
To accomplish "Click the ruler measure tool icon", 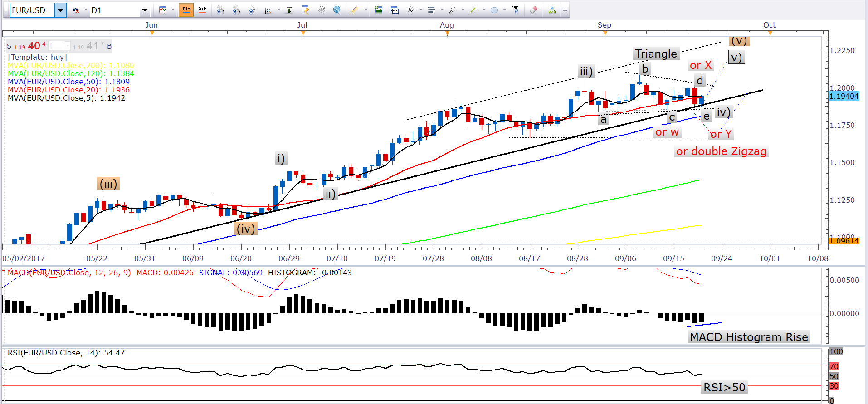I will tap(355, 10).
